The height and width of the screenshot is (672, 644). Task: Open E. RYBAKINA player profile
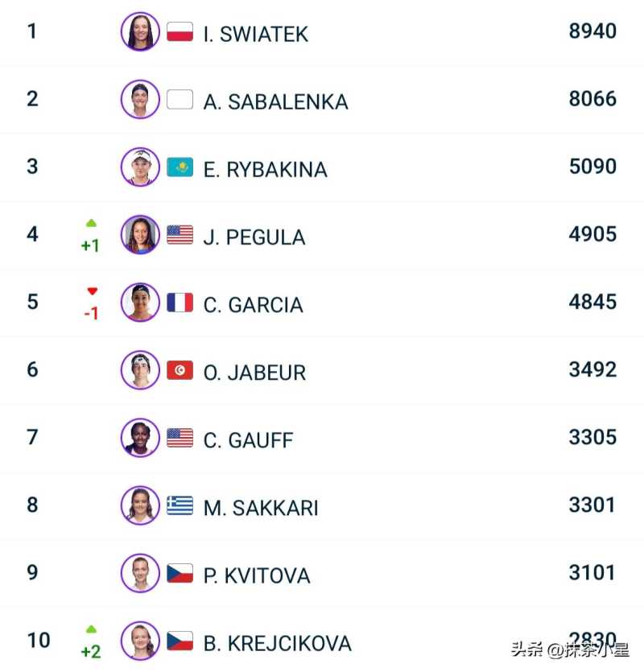[x=265, y=170]
